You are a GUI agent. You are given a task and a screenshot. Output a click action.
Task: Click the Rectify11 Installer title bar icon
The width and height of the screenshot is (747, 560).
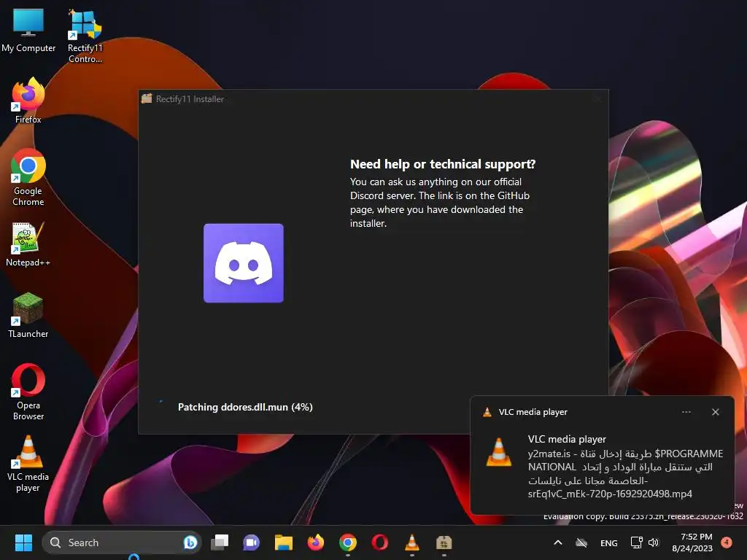147,98
